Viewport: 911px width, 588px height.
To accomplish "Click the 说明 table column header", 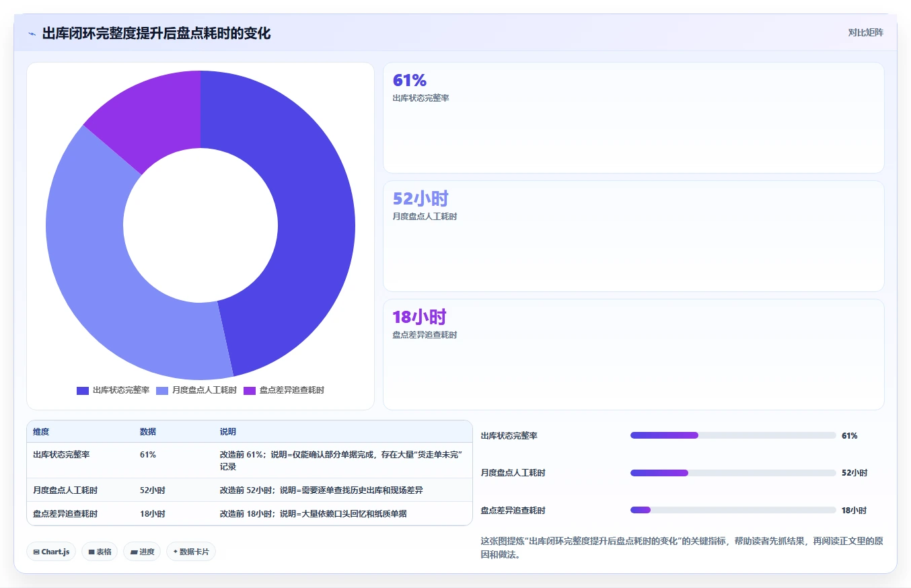I will pyautogui.click(x=228, y=432).
